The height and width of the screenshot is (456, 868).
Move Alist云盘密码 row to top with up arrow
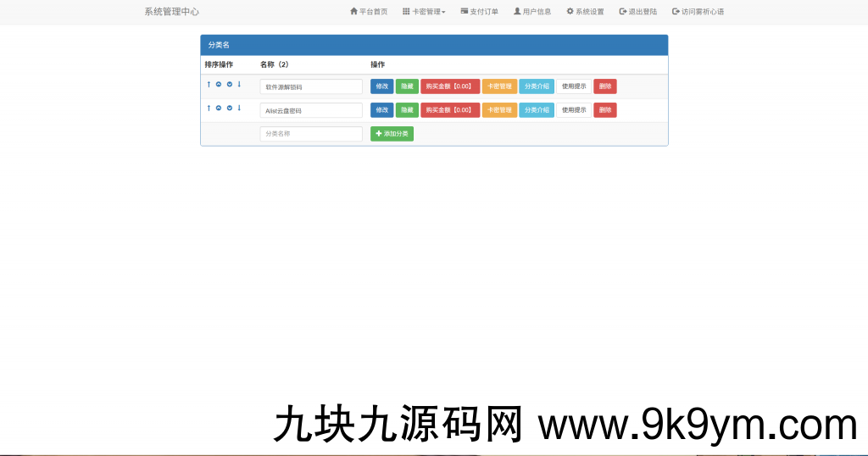pyautogui.click(x=209, y=108)
